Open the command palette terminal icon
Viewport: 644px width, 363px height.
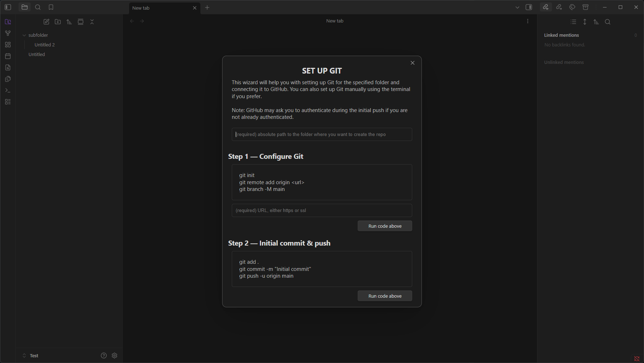[x=8, y=90]
